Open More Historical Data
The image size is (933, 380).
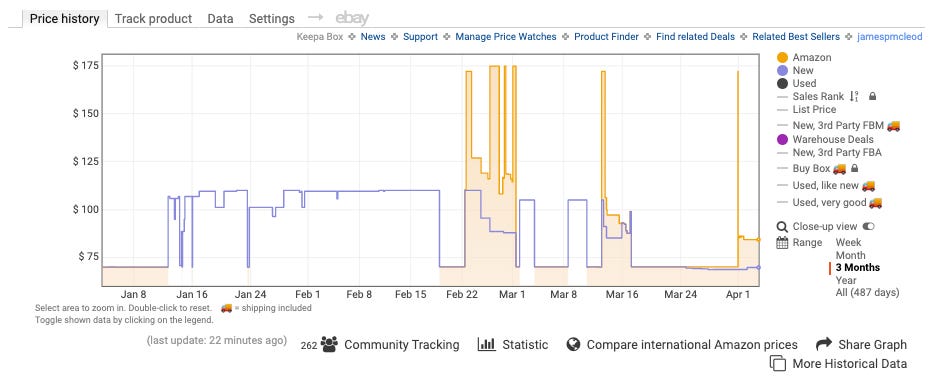(x=850, y=364)
